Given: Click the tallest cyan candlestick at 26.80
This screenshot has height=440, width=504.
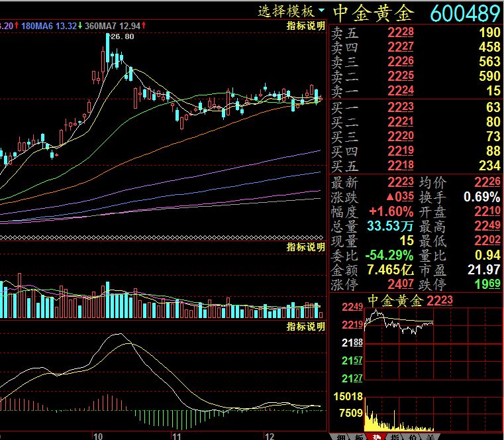Looking at the screenshot, I should [x=107, y=48].
